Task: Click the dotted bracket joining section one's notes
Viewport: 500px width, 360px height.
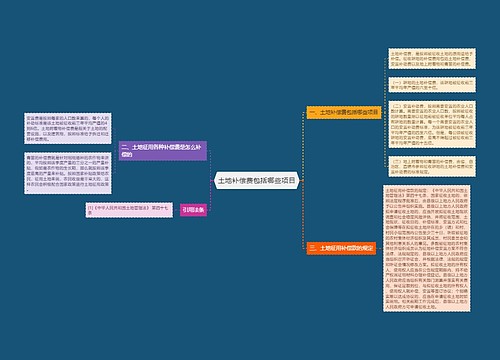Action: (x=385, y=113)
